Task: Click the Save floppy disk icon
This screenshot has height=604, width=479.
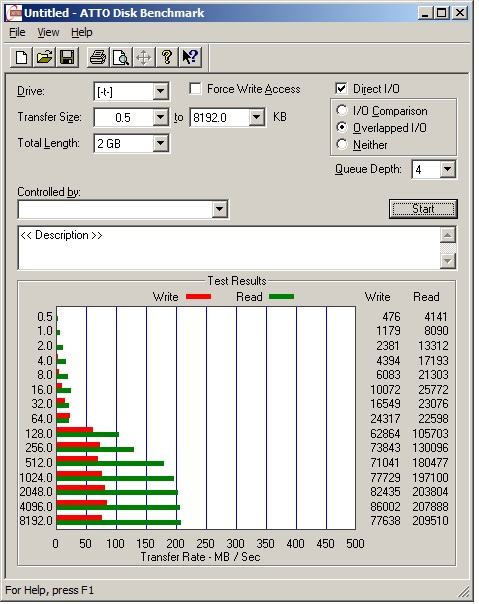Action: (67, 58)
